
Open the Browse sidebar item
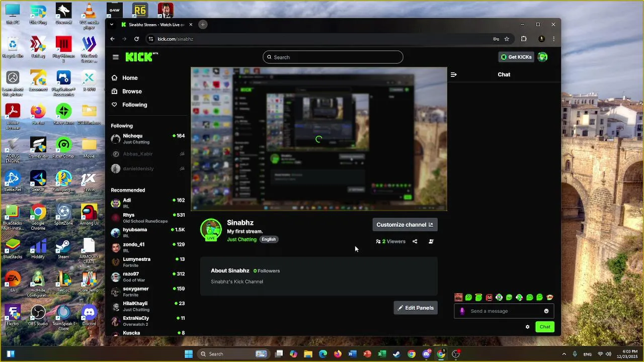126,92
